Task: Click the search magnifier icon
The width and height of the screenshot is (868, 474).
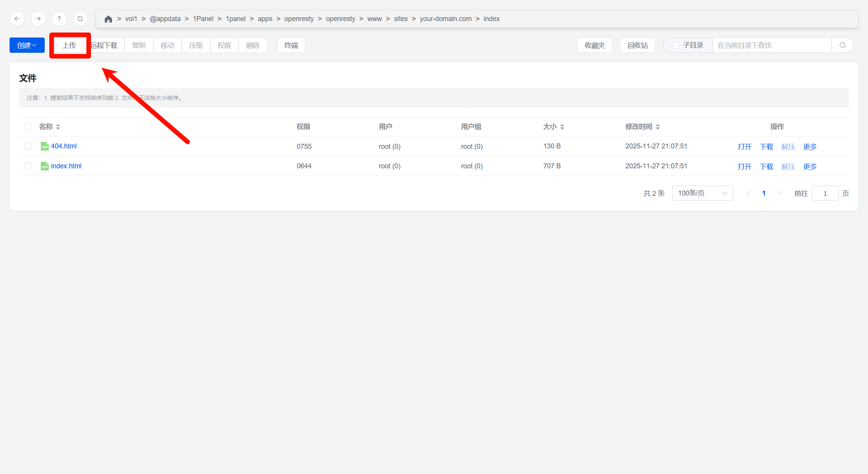Action: click(842, 45)
